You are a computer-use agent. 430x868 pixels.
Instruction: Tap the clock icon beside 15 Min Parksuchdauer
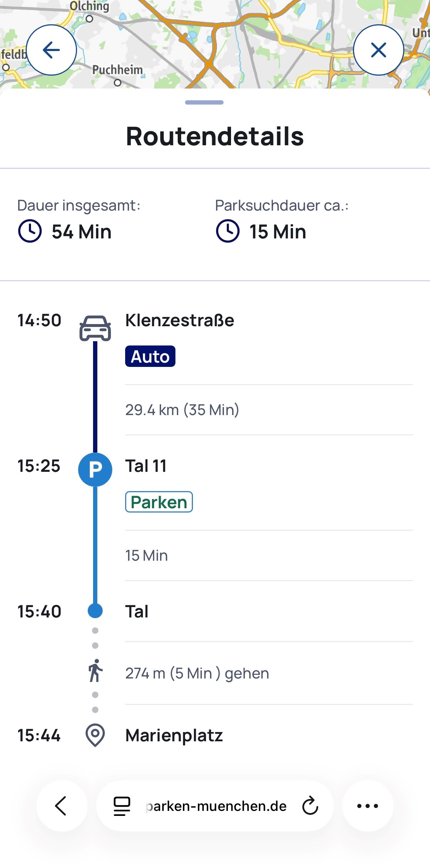click(227, 231)
